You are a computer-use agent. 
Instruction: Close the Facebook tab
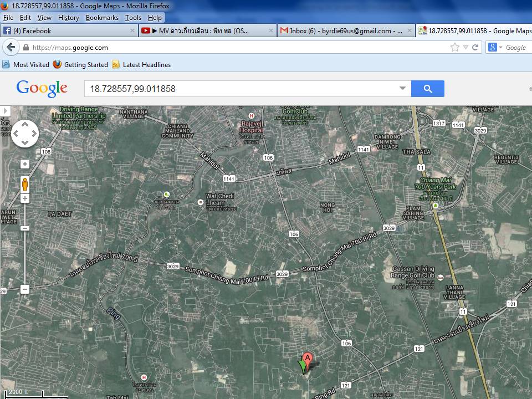(x=132, y=31)
